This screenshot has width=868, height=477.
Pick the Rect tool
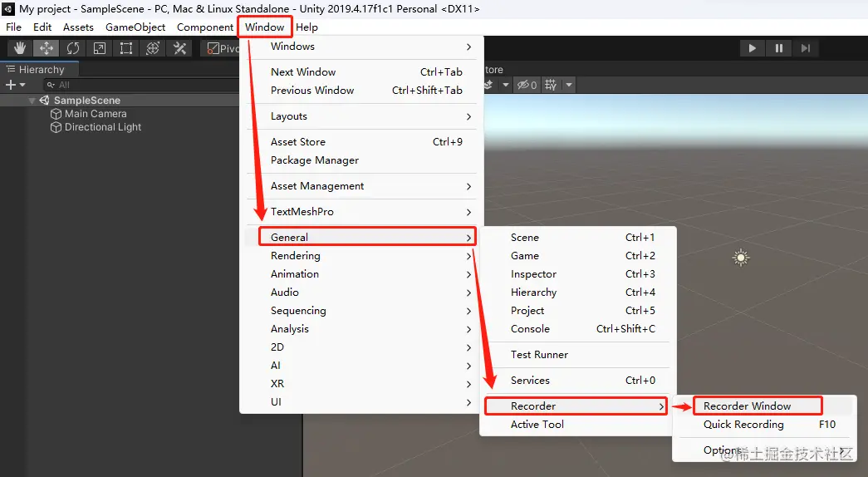pos(126,48)
